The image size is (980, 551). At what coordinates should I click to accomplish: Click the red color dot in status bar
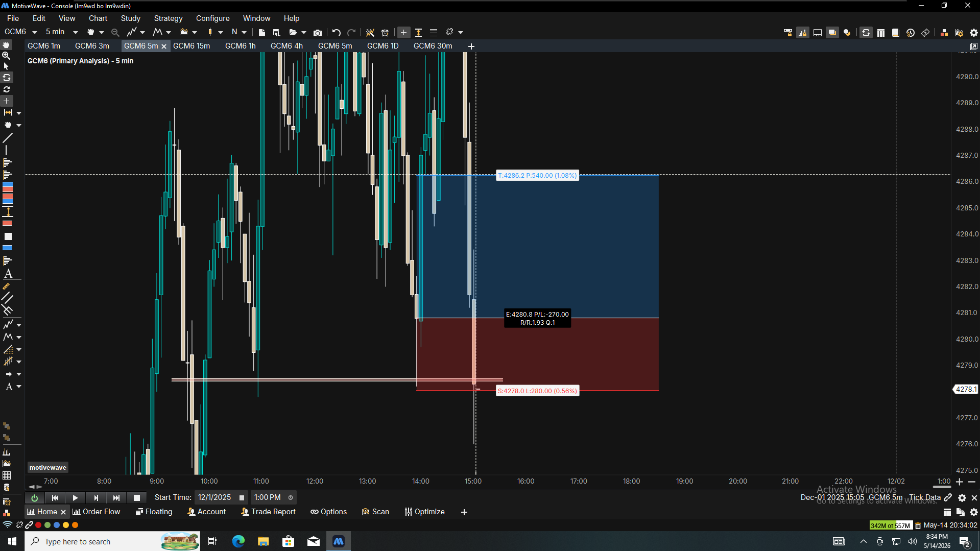(38, 525)
